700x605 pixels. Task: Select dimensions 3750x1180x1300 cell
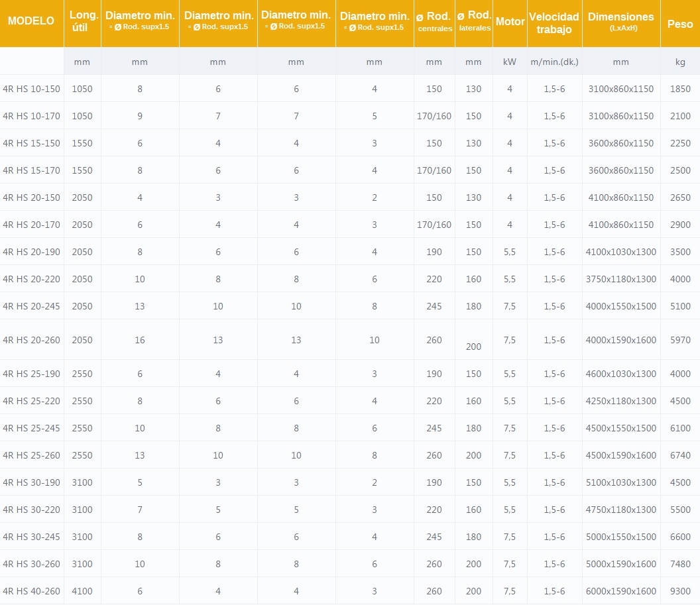(620, 279)
